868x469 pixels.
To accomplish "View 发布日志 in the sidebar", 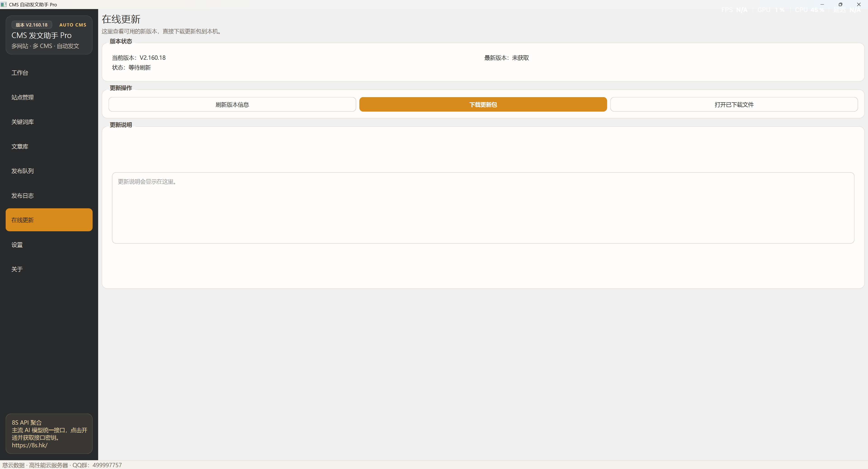I will point(49,196).
